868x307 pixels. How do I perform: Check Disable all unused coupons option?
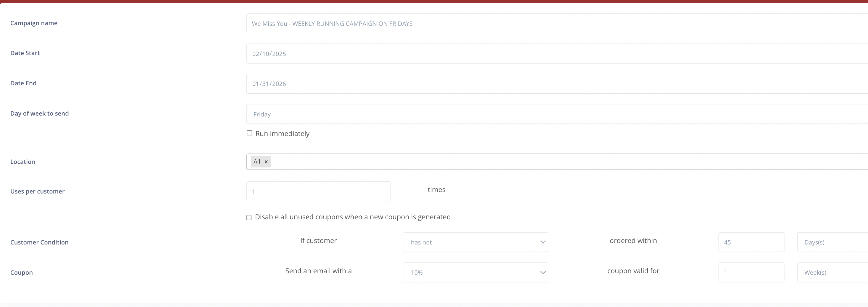249,218
